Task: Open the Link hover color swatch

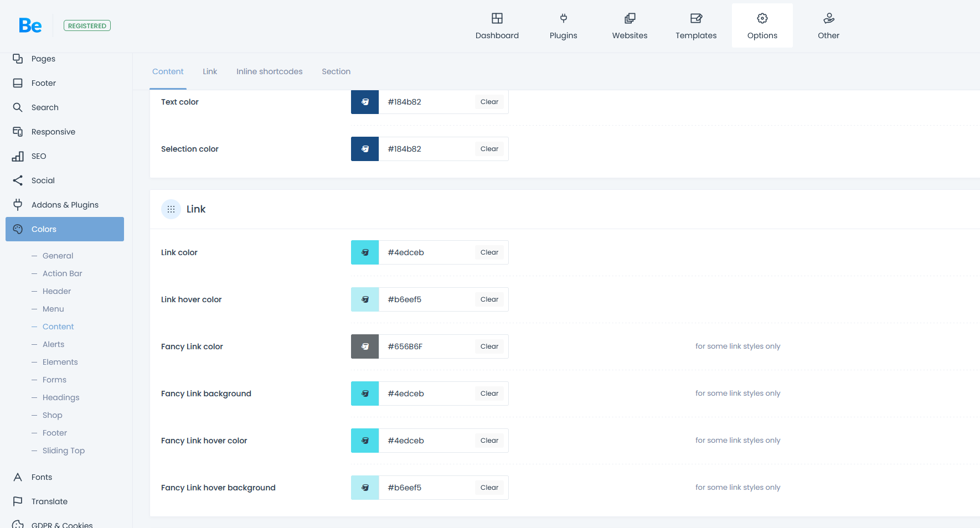Action: click(365, 299)
